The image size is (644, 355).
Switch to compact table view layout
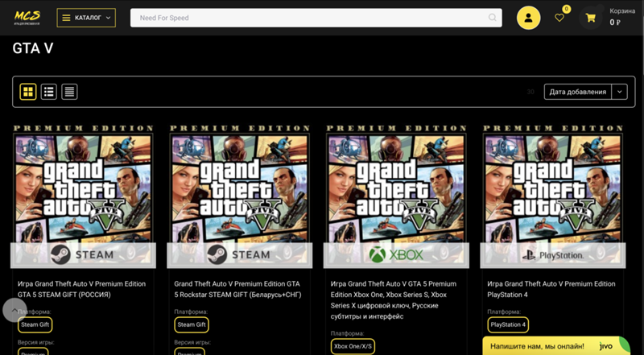70,92
